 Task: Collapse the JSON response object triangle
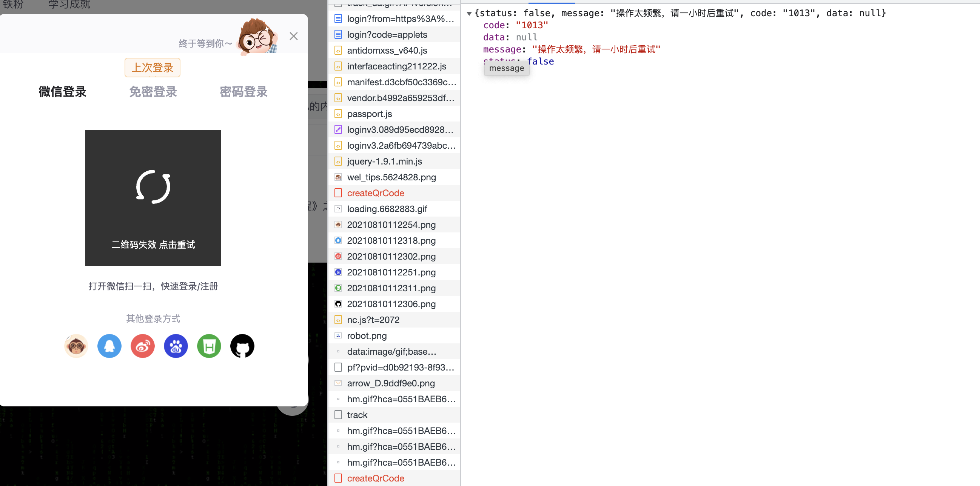469,13
